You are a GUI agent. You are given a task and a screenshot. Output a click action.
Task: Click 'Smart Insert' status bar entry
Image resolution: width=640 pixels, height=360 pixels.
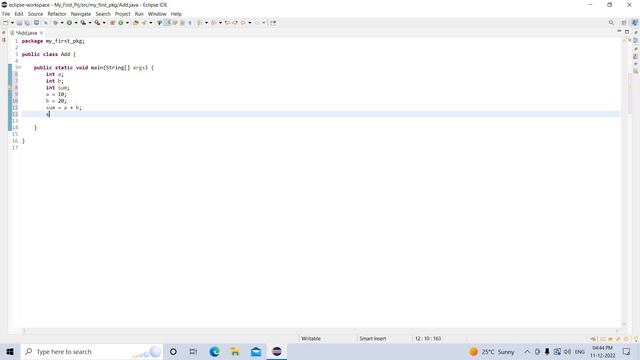click(373, 339)
